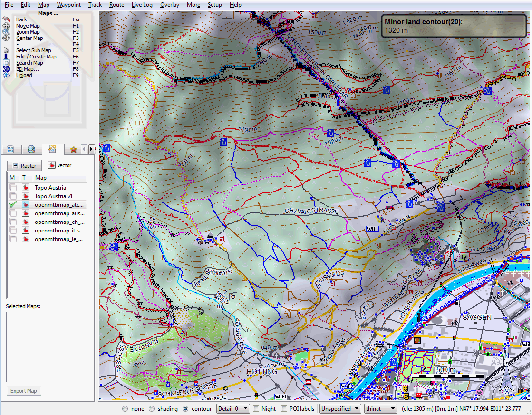Image resolution: width=532 pixels, height=415 pixels.
Task: Open the thinat dropdown
Action: [x=380, y=408]
